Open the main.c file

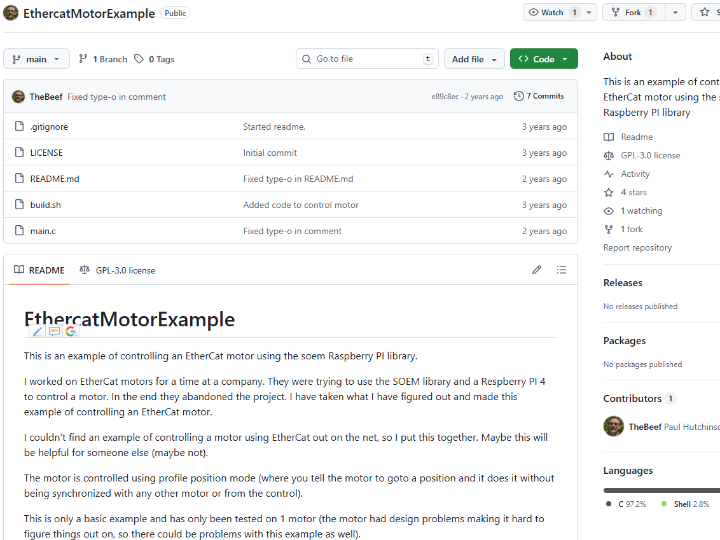42,231
